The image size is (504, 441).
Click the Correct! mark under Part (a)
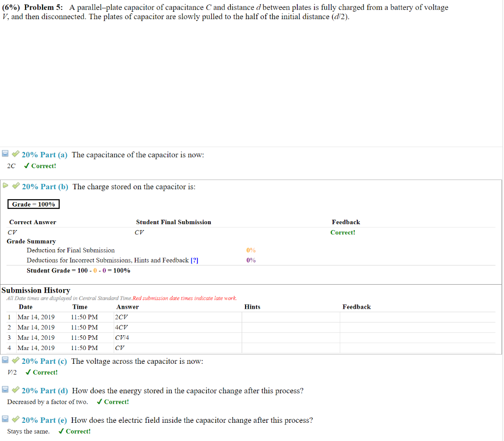[x=40, y=166]
